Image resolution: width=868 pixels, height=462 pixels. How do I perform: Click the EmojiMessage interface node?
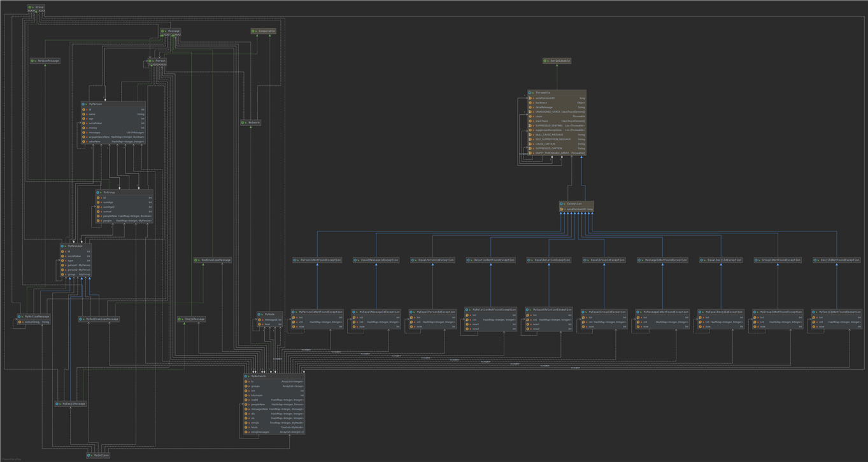click(x=192, y=319)
